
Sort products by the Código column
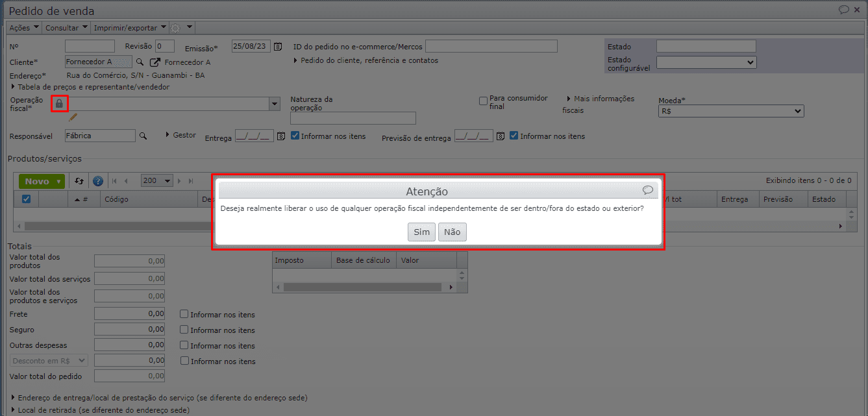tap(149, 199)
